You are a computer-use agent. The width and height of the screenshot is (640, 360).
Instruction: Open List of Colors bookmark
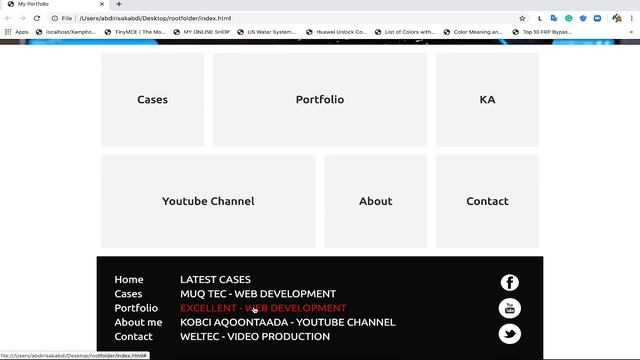coord(405,32)
